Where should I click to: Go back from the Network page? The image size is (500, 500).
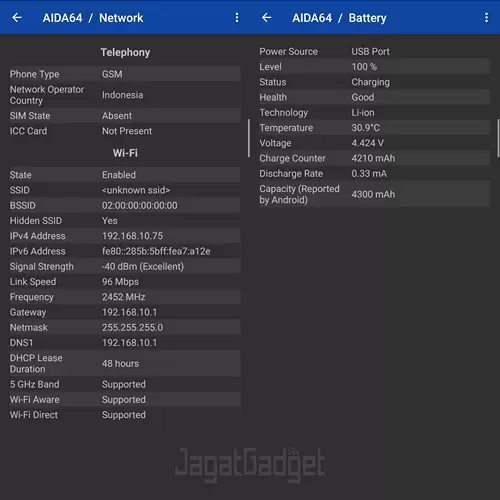pyautogui.click(x=17, y=18)
